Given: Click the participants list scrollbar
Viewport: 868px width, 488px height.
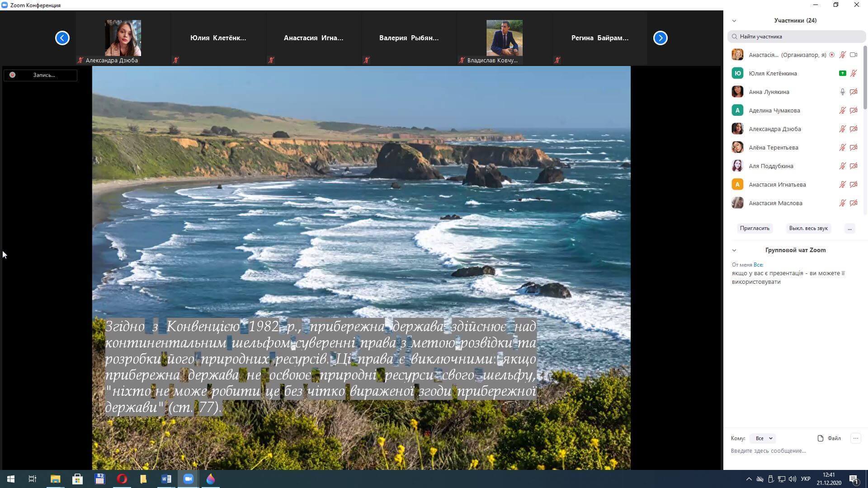Looking at the screenshot, I should (865, 77).
